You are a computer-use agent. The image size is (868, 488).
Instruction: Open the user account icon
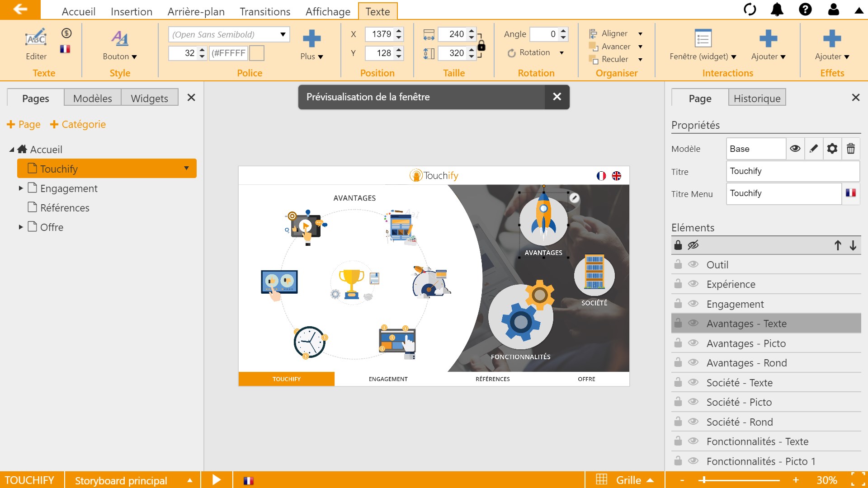tap(833, 9)
